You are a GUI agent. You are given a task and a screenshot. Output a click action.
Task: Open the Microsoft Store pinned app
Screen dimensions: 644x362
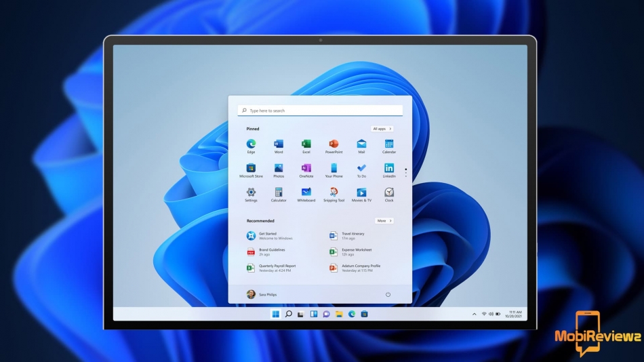click(251, 168)
